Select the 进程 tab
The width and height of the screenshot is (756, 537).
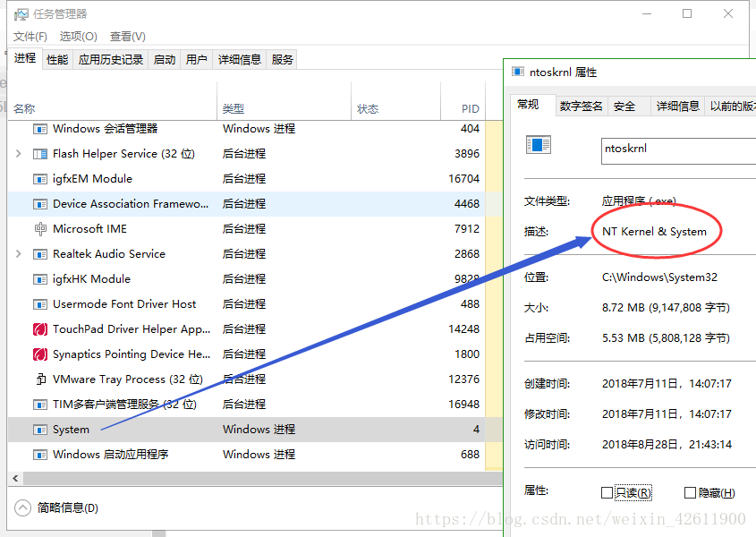[25, 58]
